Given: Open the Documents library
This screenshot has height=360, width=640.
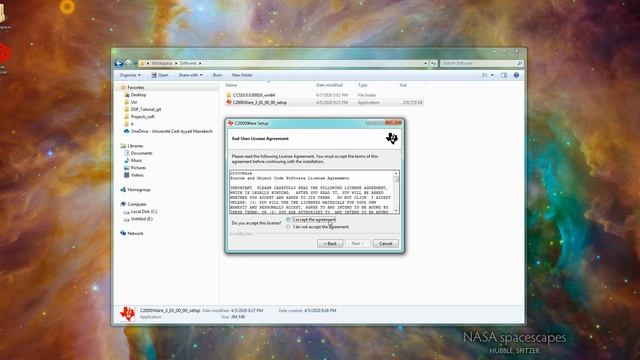Looking at the screenshot, I should [141, 153].
